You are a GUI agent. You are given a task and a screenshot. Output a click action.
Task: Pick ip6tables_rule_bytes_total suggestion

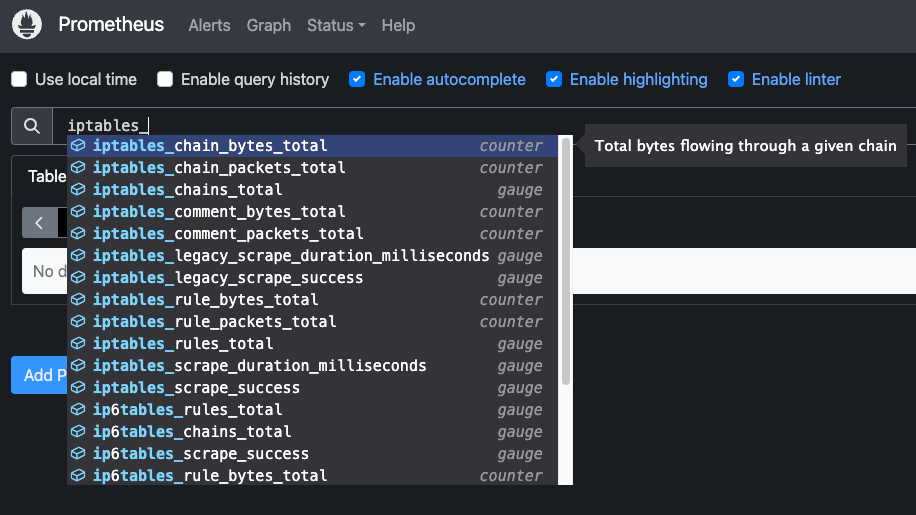[x=313, y=475]
